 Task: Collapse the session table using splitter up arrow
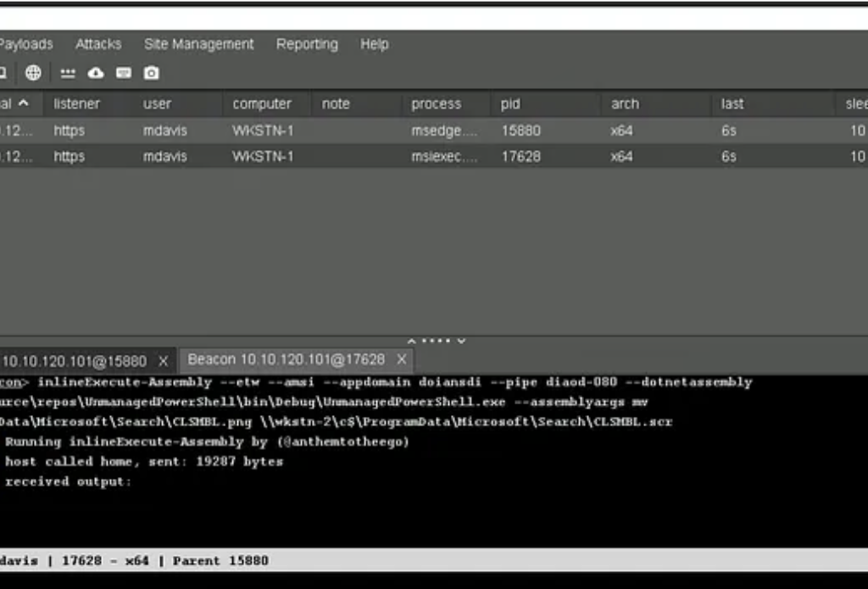pos(413,341)
